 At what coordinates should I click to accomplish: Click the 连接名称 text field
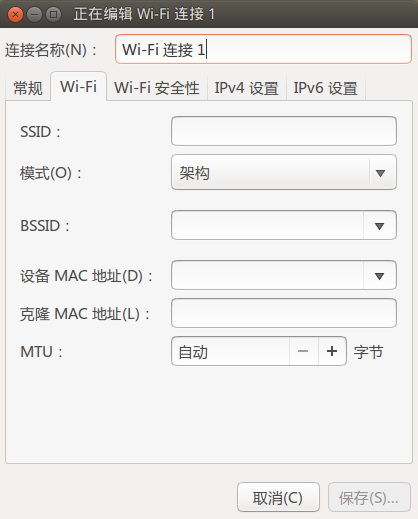point(263,49)
